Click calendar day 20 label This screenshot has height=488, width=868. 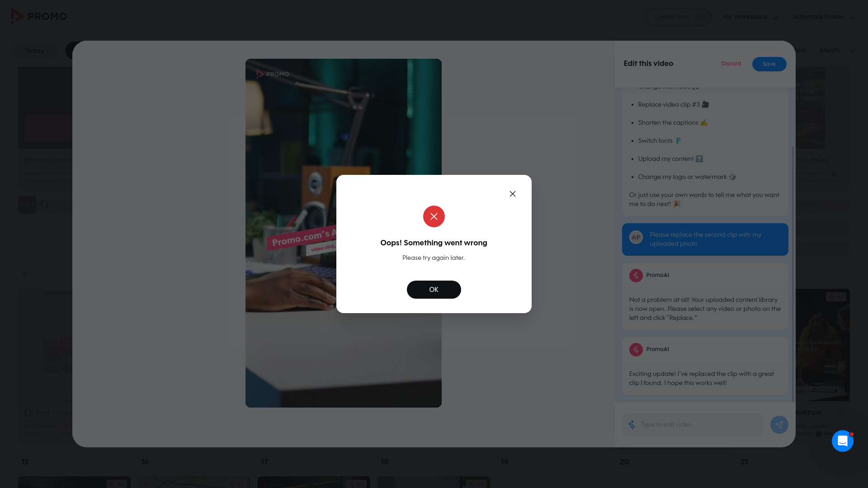tap(624, 462)
